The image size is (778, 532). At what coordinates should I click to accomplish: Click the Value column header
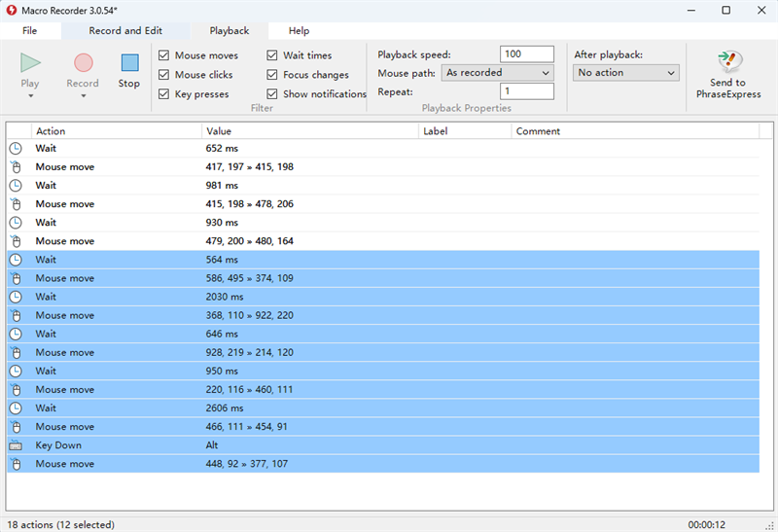(219, 131)
